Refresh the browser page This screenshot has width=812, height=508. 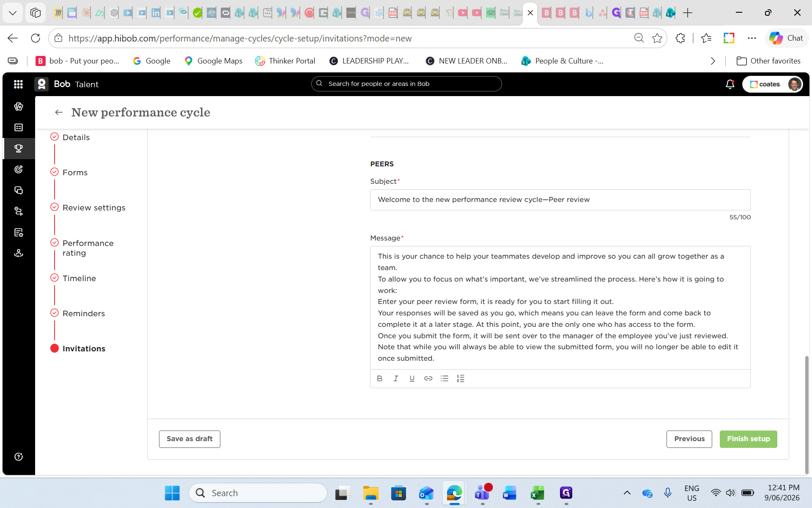click(36, 38)
